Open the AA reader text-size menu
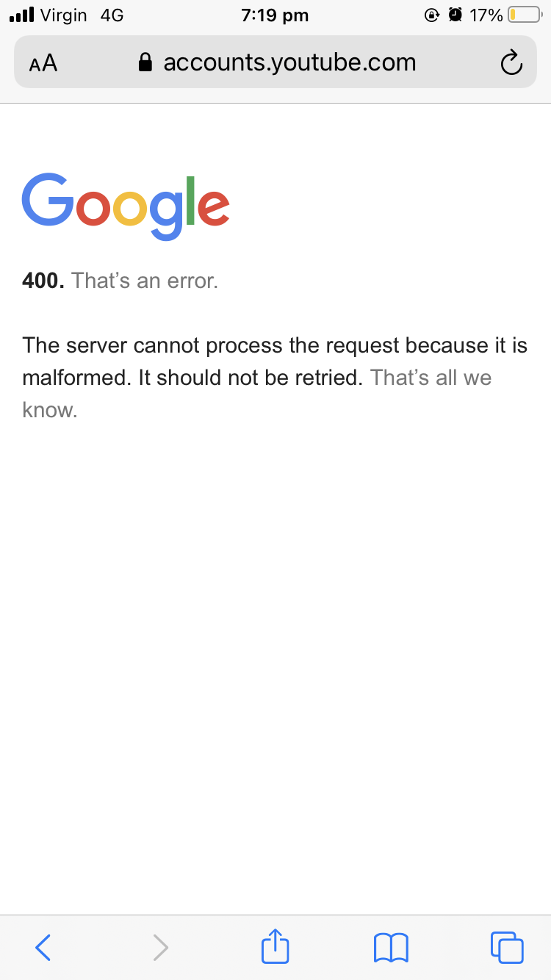The height and width of the screenshot is (980, 551). point(43,63)
